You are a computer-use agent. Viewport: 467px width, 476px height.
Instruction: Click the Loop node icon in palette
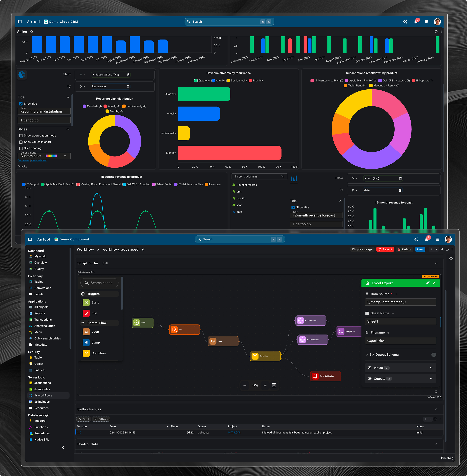(x=86, y=332)
